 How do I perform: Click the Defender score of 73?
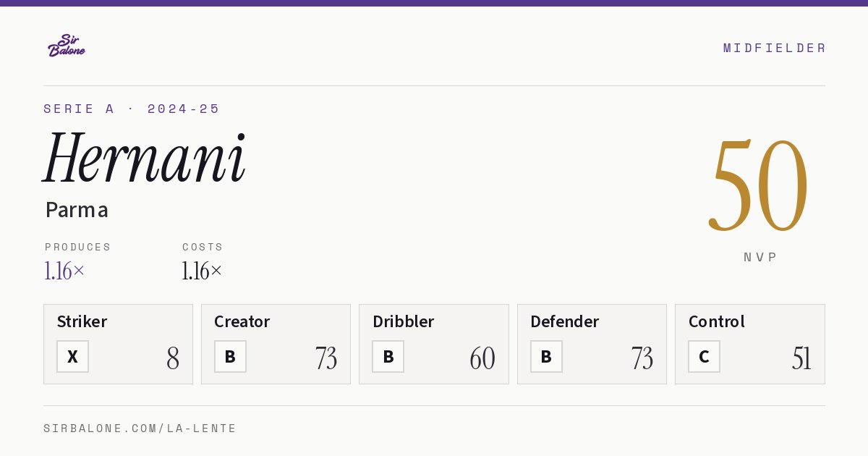click(642, 358)
